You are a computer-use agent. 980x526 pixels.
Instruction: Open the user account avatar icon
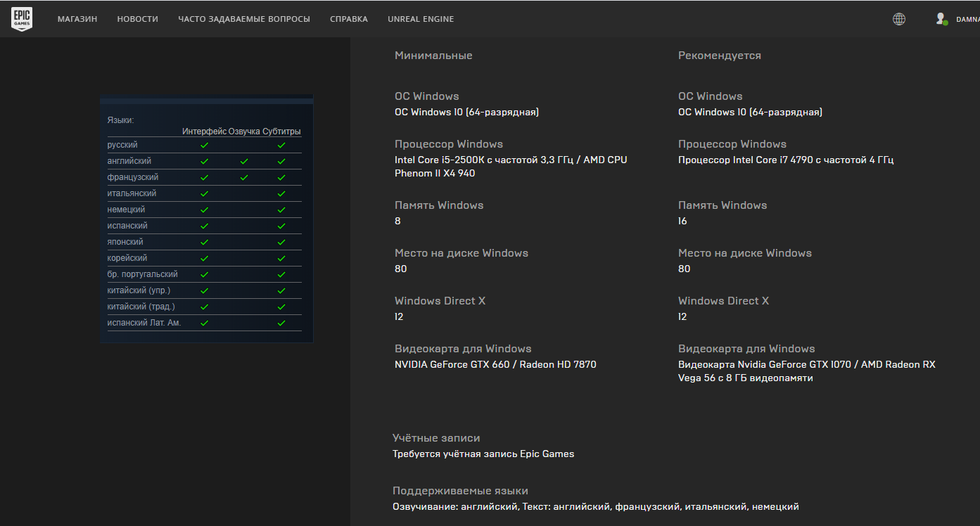[941, 19]
